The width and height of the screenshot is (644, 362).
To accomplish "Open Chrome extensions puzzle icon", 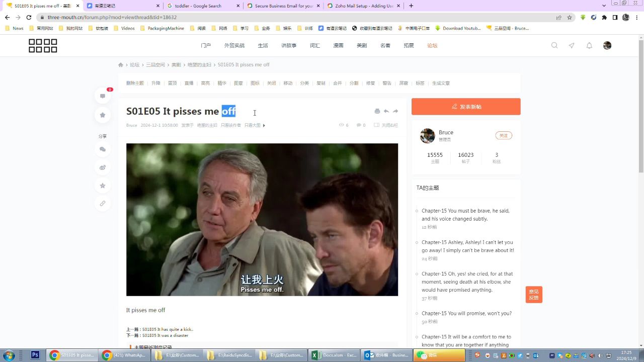I will tap(604, 17).
